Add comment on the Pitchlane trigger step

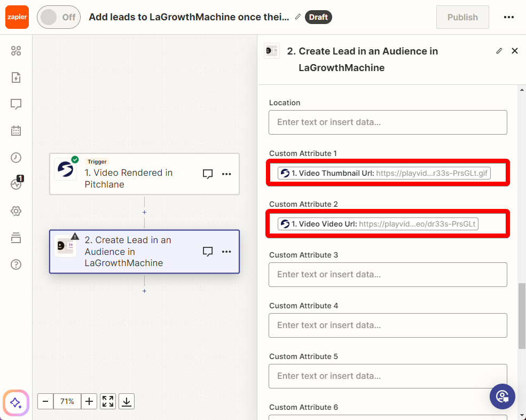tap(208, 174)
